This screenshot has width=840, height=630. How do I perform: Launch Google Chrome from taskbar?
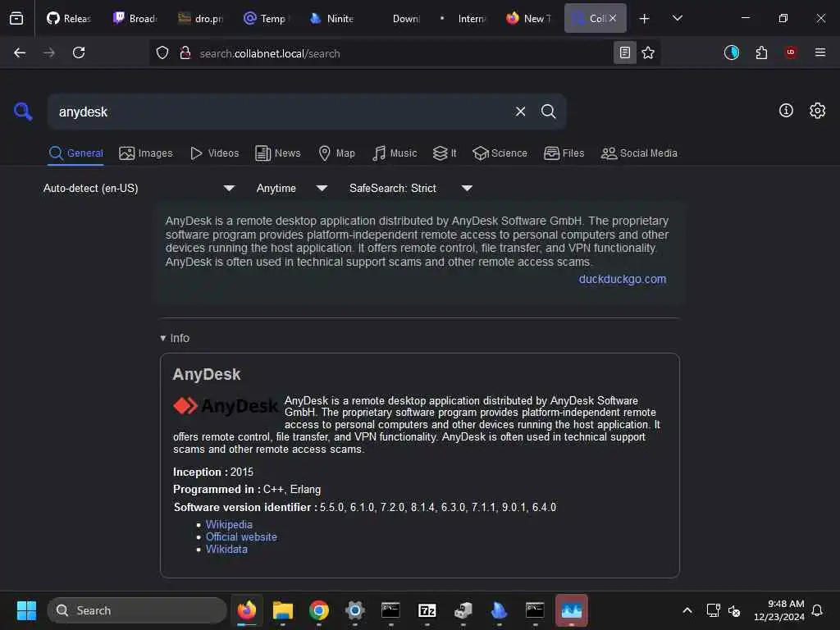319,610
